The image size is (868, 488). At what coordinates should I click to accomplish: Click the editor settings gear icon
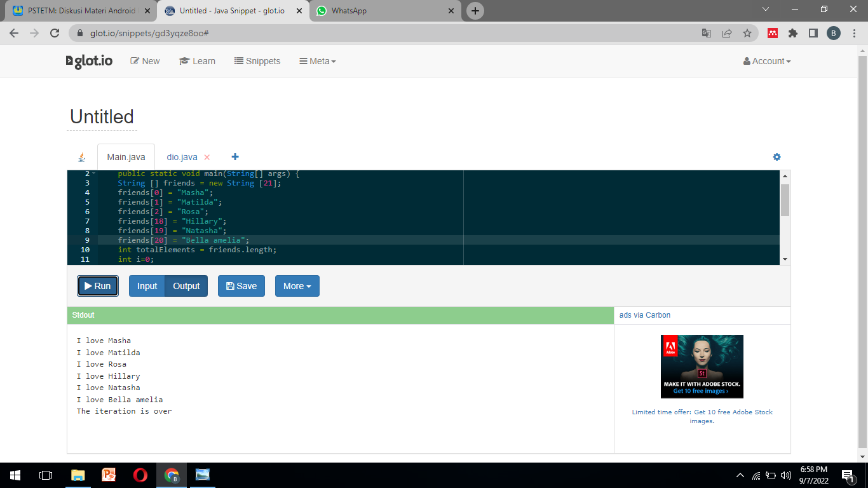tap(776, 157)
